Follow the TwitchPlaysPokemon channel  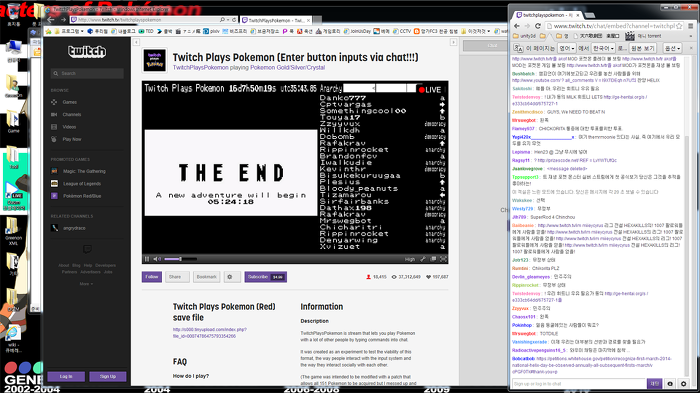(152, 277)
